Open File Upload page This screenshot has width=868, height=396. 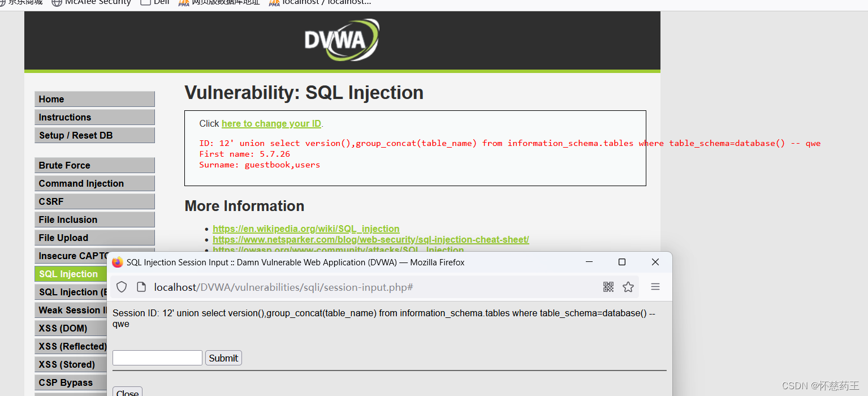point(94,238)
